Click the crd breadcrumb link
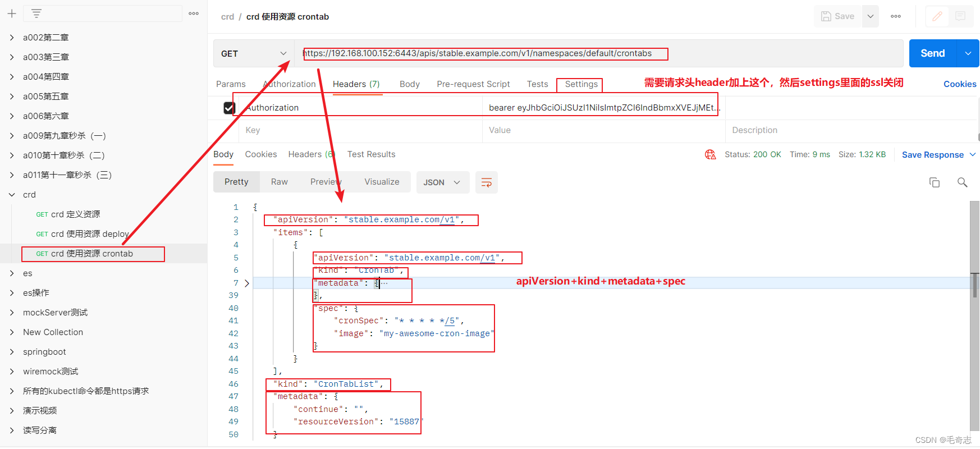The image size is (980, 449). 227,17
